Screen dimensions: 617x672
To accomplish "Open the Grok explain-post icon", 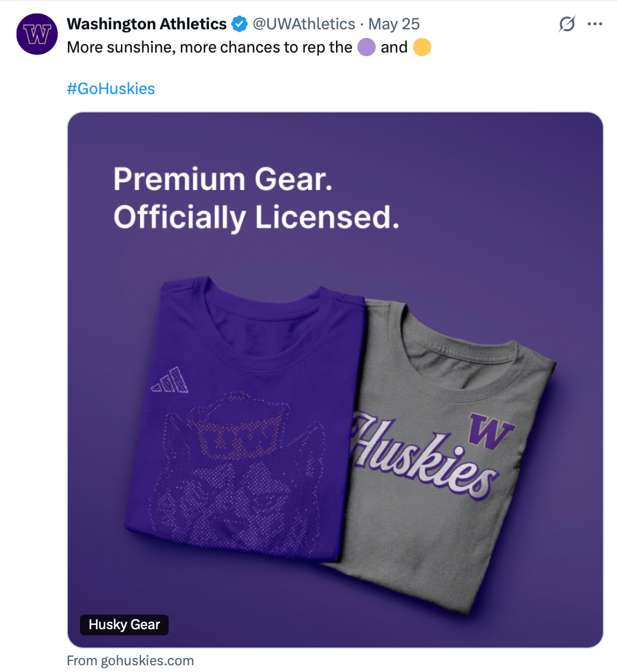I will point(566,24).
